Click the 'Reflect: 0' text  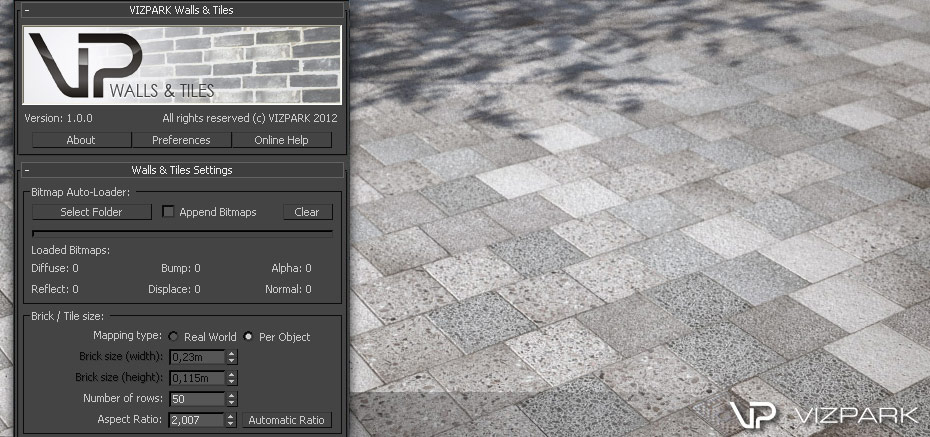point(55,289)
